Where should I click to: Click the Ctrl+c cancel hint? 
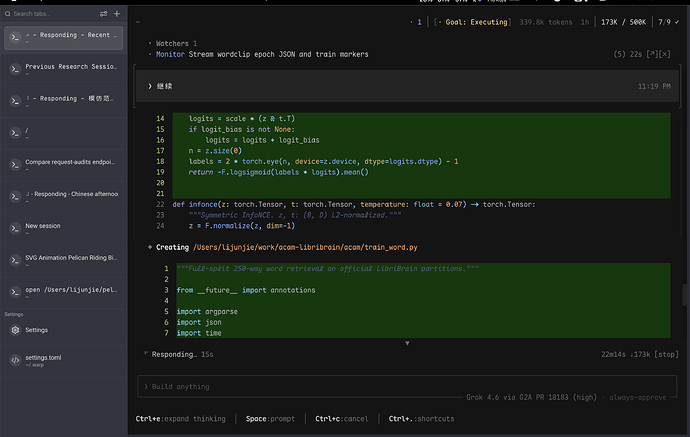pos(341,419)
